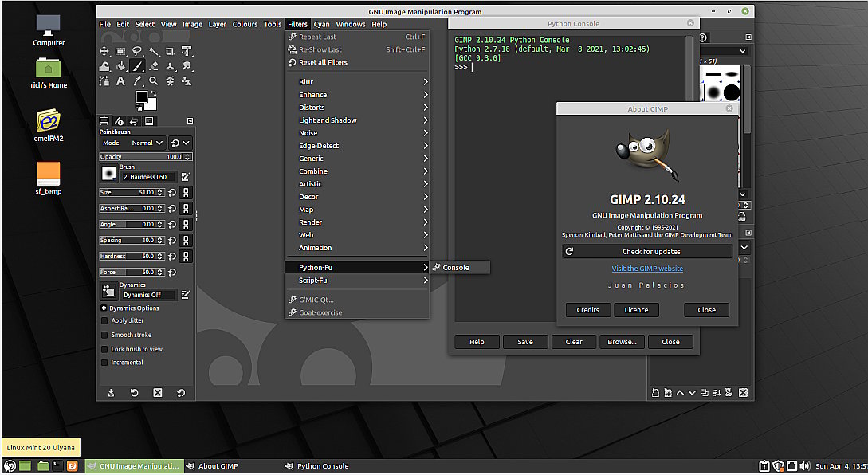Expand the Light and Shadow submenu
Viewport: 868px width, 475px height.
pos(358,120)
